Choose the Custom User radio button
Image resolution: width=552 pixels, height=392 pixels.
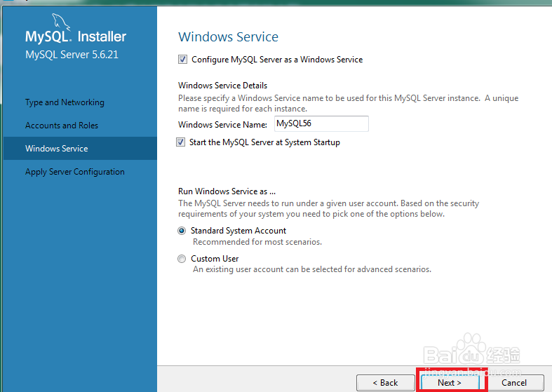pyautogui.click(x=182, y=259)
